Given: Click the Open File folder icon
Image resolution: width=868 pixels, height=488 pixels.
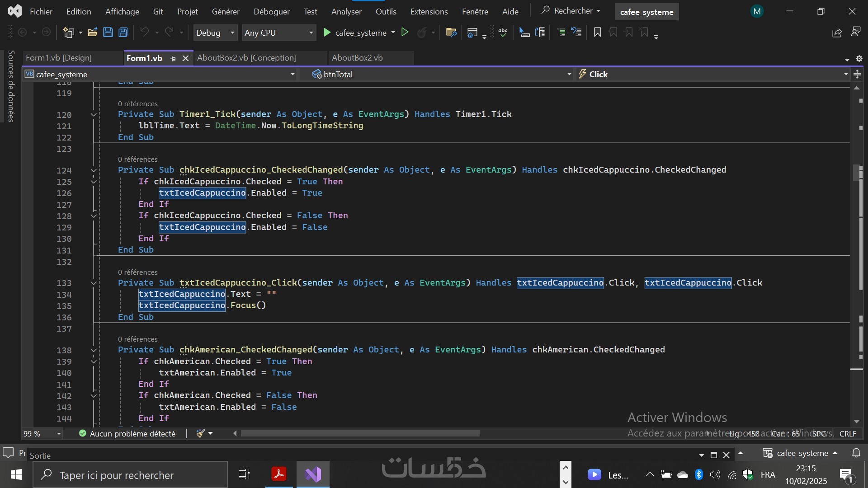Looking at the screenshot, I should pos(93,33).
